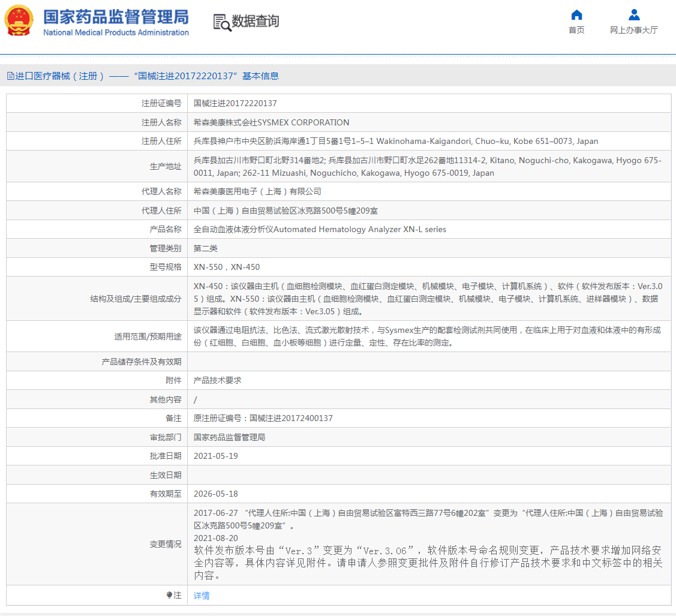Click the national emblem logo
This screenshot has height=616, width=676.
click(19, 20)
